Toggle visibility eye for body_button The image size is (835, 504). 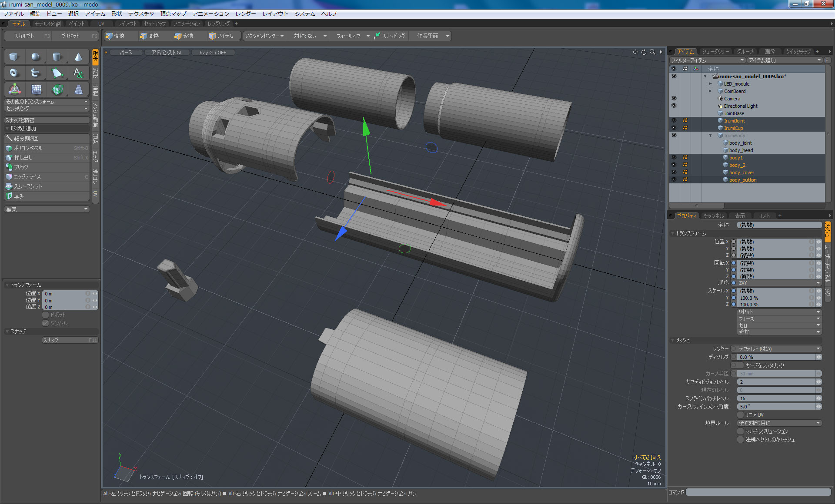674,180
